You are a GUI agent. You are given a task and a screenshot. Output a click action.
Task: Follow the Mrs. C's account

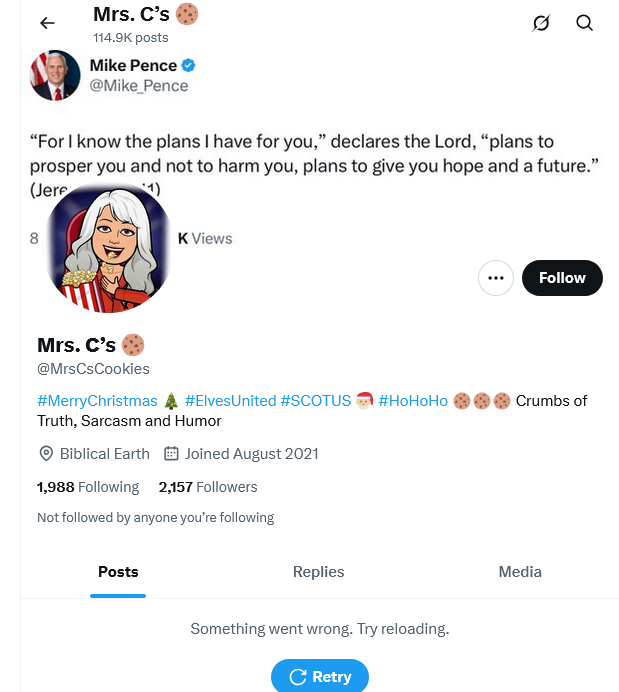click(562, 278)
